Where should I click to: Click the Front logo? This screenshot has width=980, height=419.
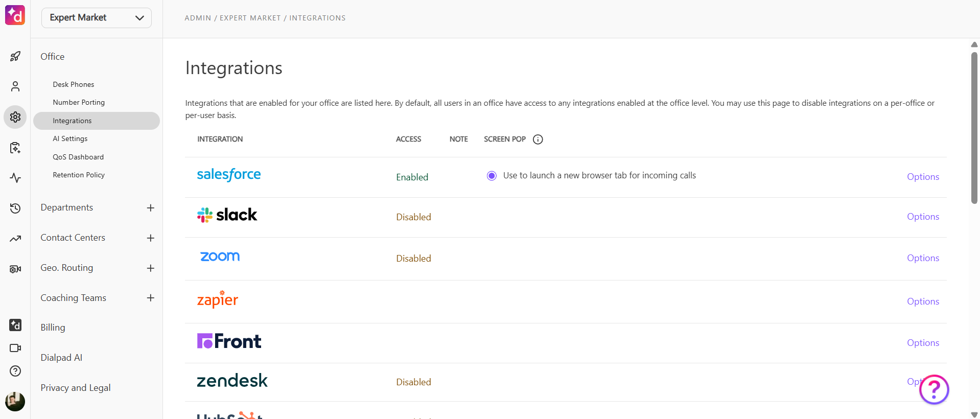[x=229, y=341]
